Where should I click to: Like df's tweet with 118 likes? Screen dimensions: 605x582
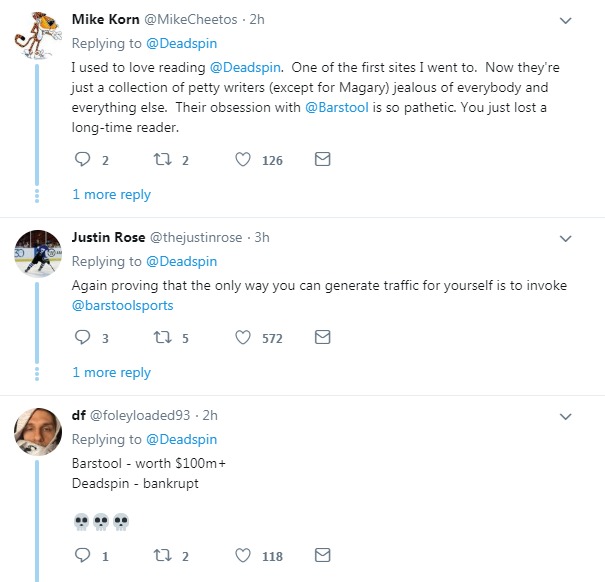point(242,556)
